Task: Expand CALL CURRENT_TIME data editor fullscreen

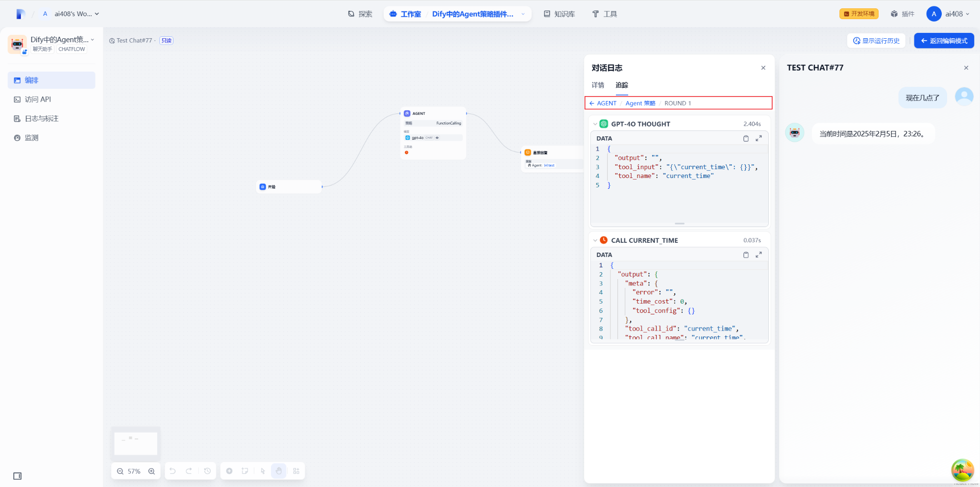Action: click(x=759, y=255)
